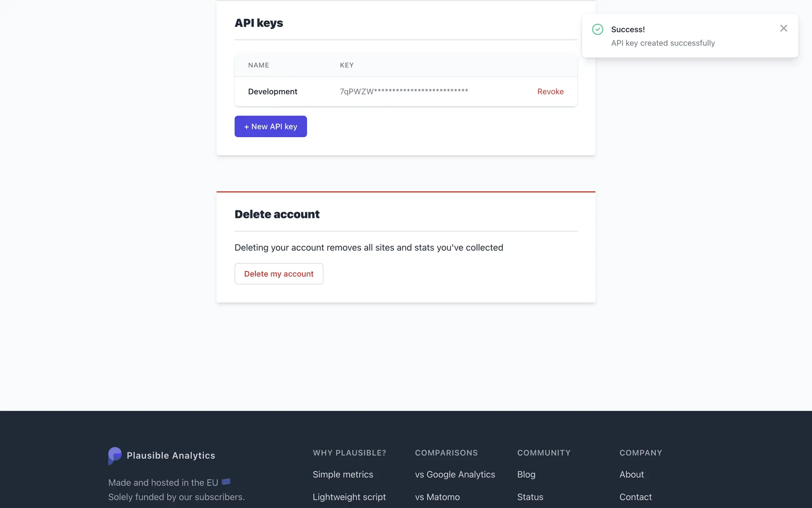Go to the About page
Screen dimensions: 812x508
tap(631, 475)
